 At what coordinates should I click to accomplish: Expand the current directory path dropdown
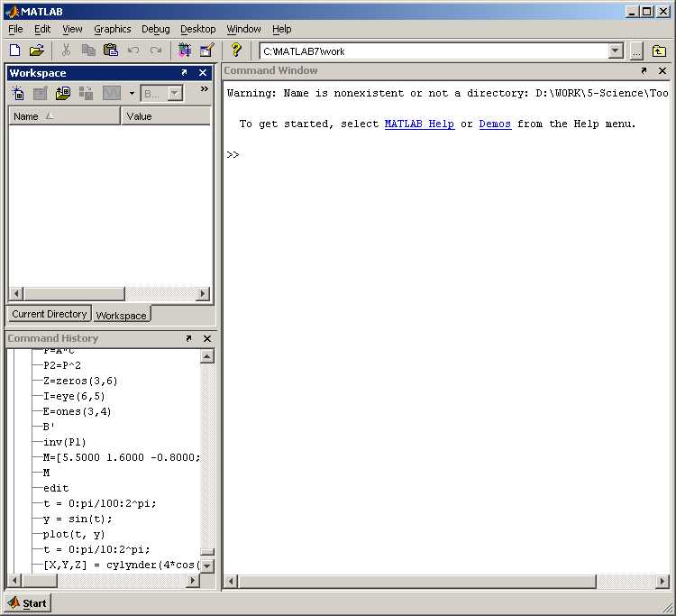616,51
